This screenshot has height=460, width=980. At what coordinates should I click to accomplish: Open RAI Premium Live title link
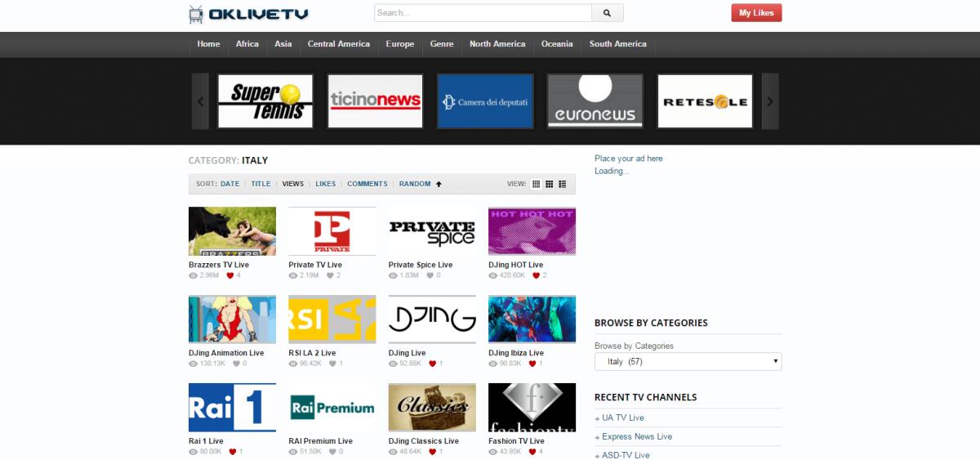pos(321,441)
